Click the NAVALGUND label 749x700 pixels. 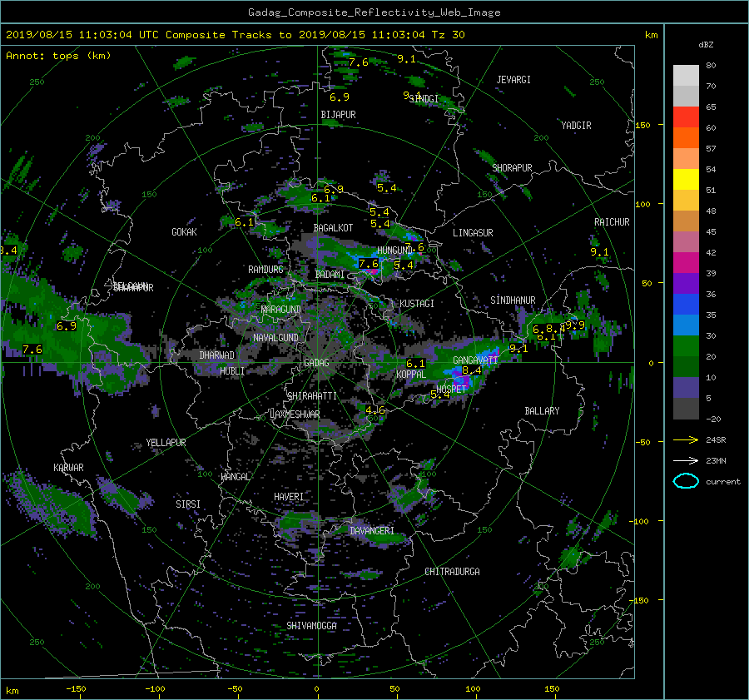coord(275,338)
